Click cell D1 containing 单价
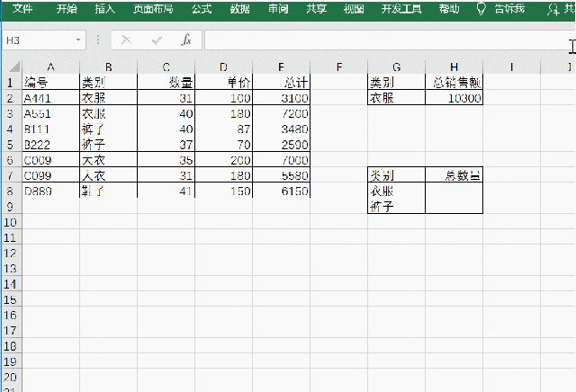 click(224, 83)
